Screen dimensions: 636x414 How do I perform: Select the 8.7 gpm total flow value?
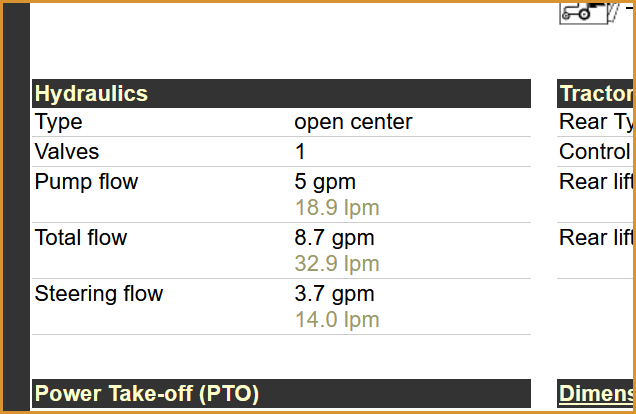point(334,238)
